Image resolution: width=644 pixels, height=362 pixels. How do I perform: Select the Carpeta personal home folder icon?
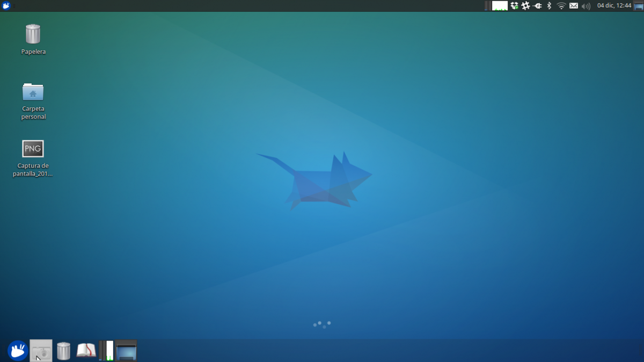pyautogui.click(x=33, y=92)
